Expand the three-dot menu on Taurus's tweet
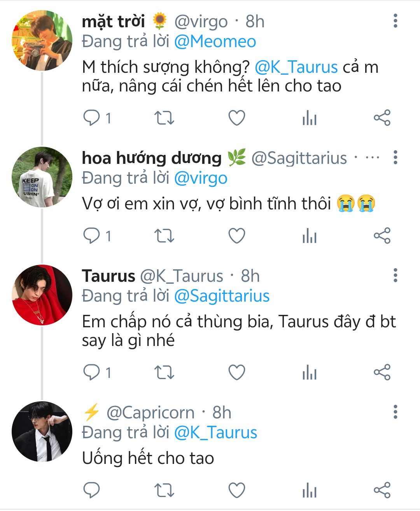Viewport: 420px width, 511px height. (395, 276)
